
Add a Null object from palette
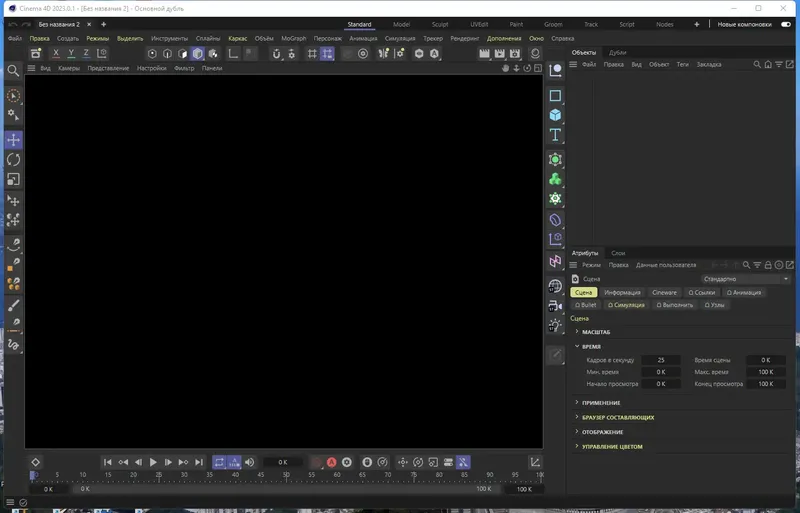coord(555,70)
